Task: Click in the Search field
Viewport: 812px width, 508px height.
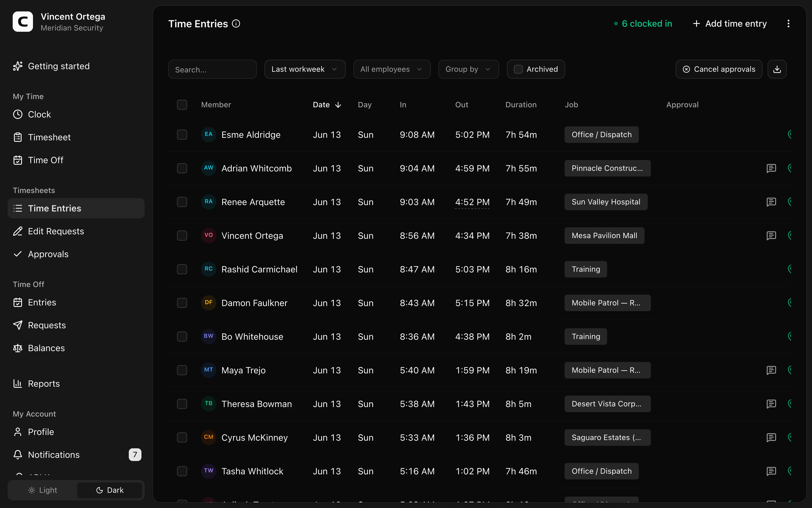Action: click(212, 69)
